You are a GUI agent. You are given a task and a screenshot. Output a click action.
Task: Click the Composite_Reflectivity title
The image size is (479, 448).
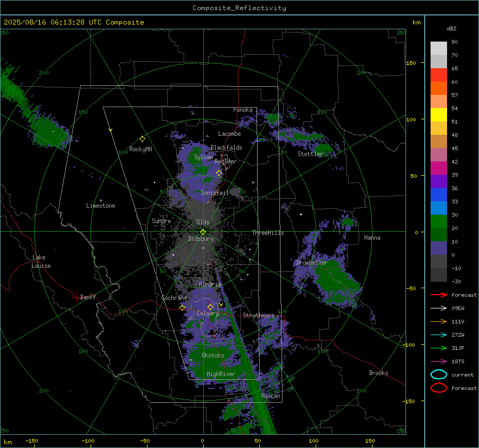tap(239, 8)
